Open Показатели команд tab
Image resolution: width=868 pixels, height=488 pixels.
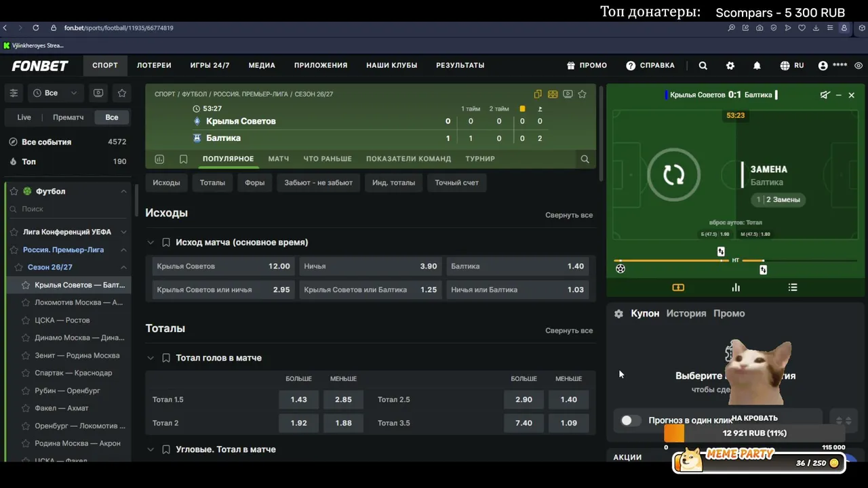(408, 159)
